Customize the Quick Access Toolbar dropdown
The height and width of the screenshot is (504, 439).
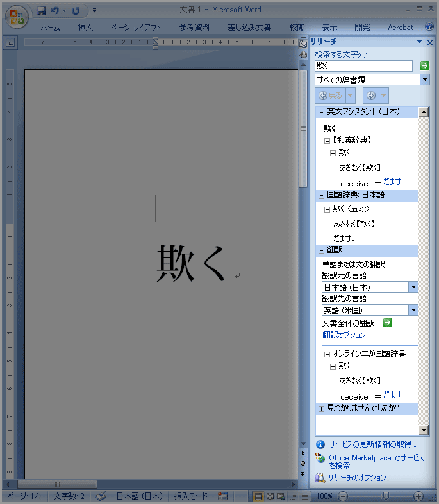(x=95, y=11)
